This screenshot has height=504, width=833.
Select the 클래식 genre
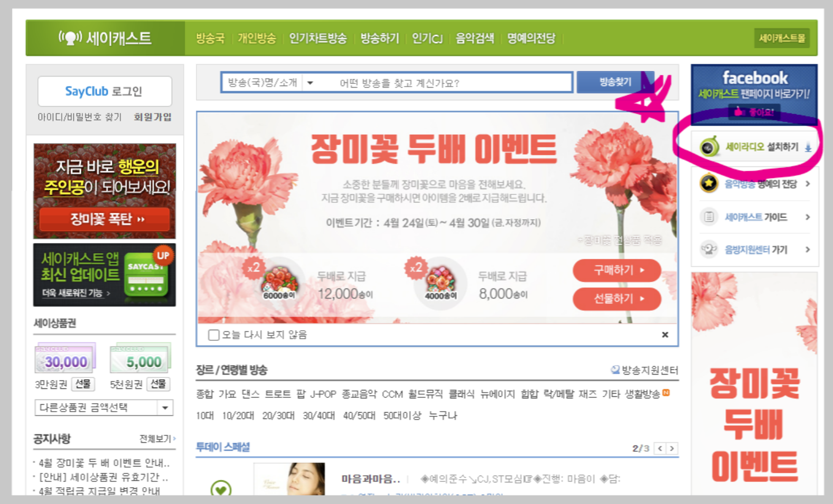pos(462,394)
